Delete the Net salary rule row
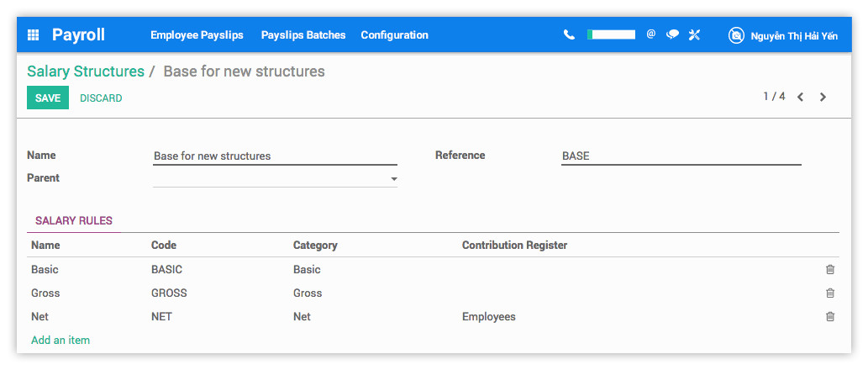 pos(830,317)
